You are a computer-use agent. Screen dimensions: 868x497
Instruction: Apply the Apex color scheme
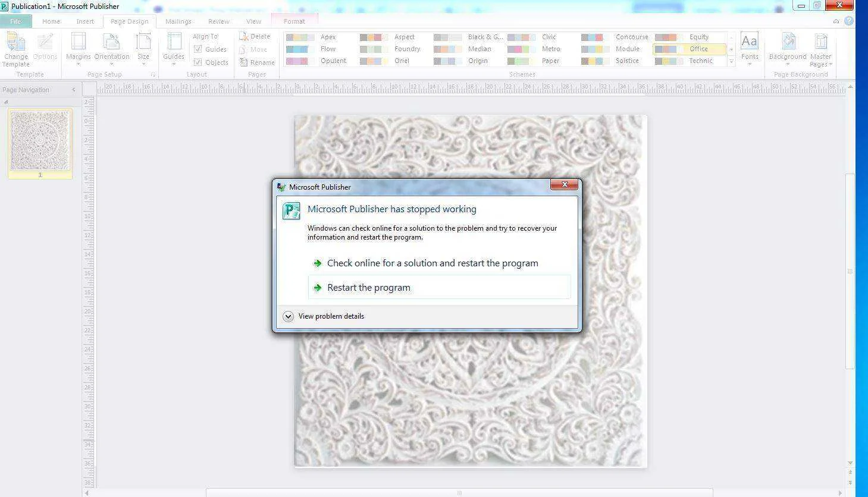(x=319, y=37)
